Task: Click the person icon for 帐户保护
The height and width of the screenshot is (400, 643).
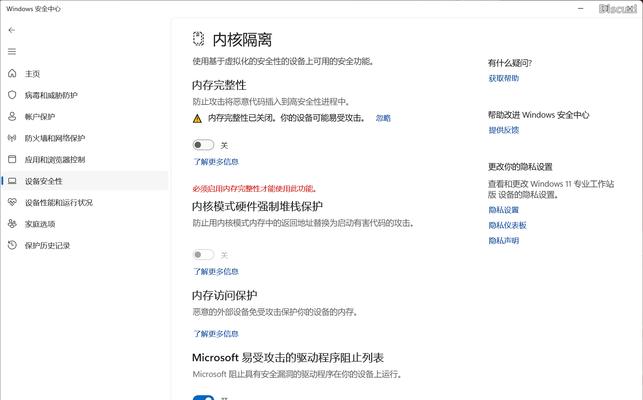Action: 12,117
